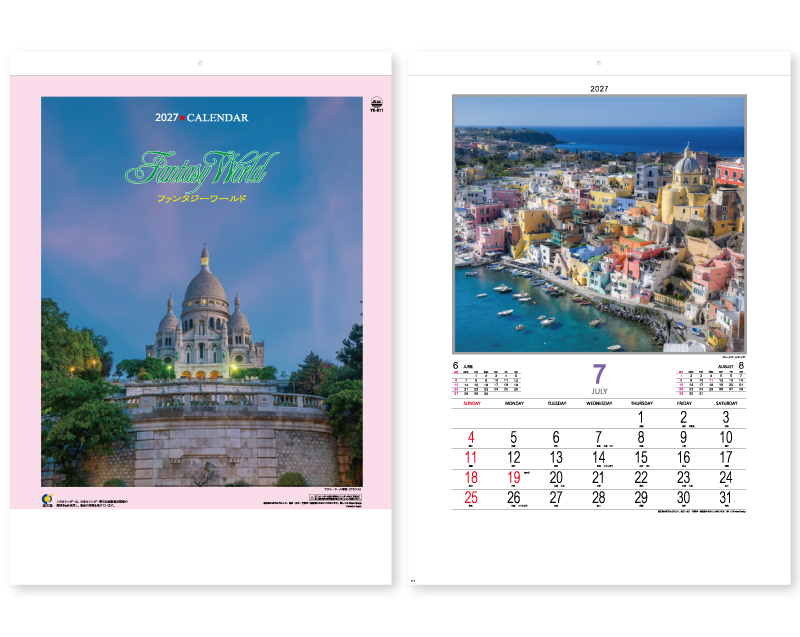Select date 30 in the July grid
This screenshot has width=800, height=637.
coord(684,498)
